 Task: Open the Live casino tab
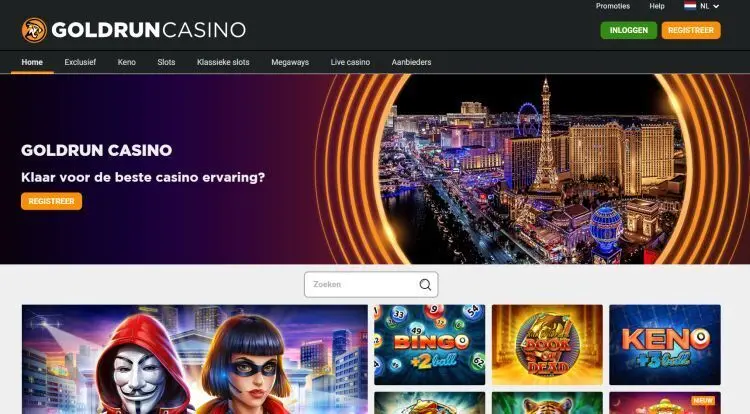[350, 62]
